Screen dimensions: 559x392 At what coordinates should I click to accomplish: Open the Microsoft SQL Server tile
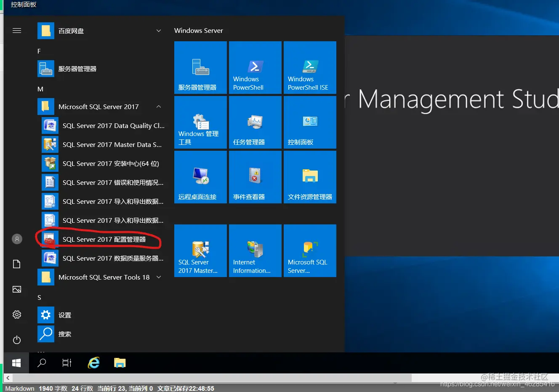pos(310,251)
